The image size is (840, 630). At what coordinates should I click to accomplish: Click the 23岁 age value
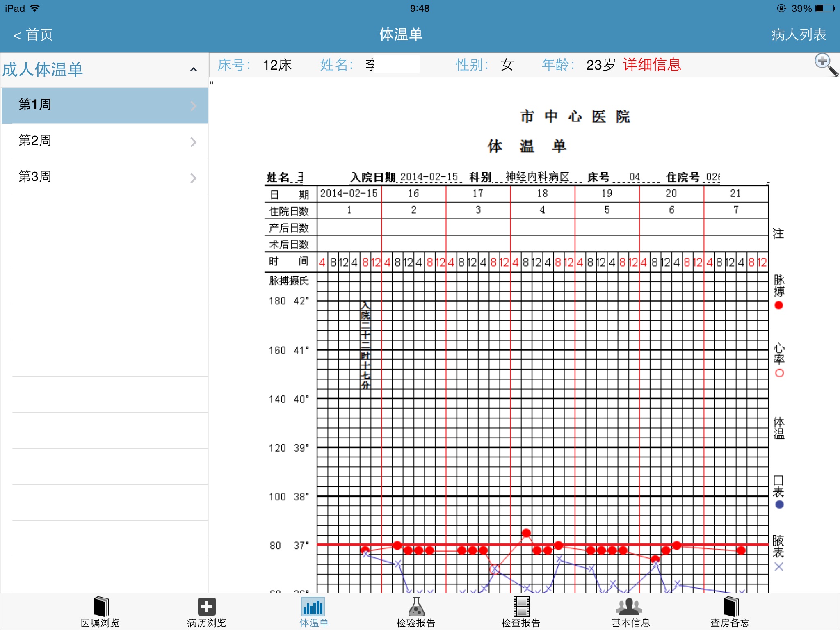[601, 65]
